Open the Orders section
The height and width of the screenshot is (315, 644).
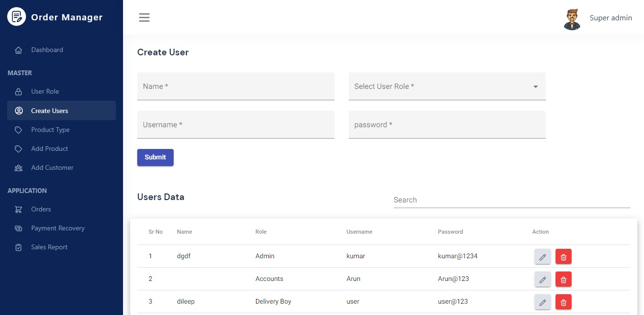point(41,209)
